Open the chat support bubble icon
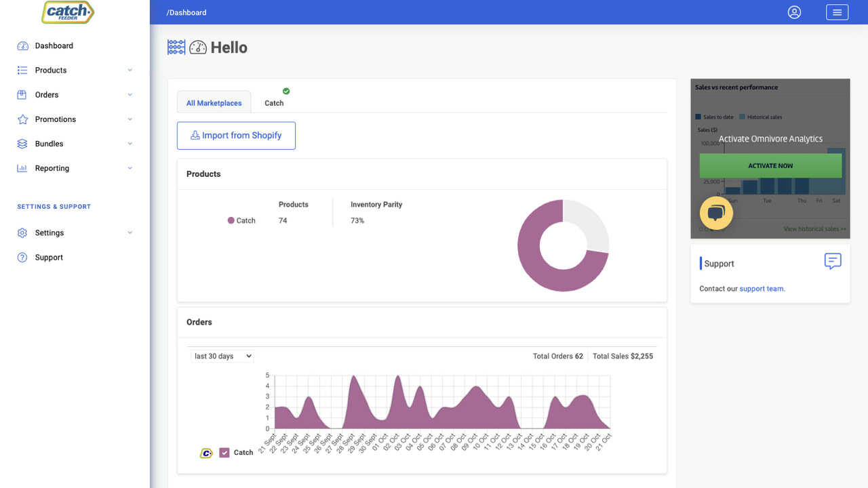 pos(716,213)
